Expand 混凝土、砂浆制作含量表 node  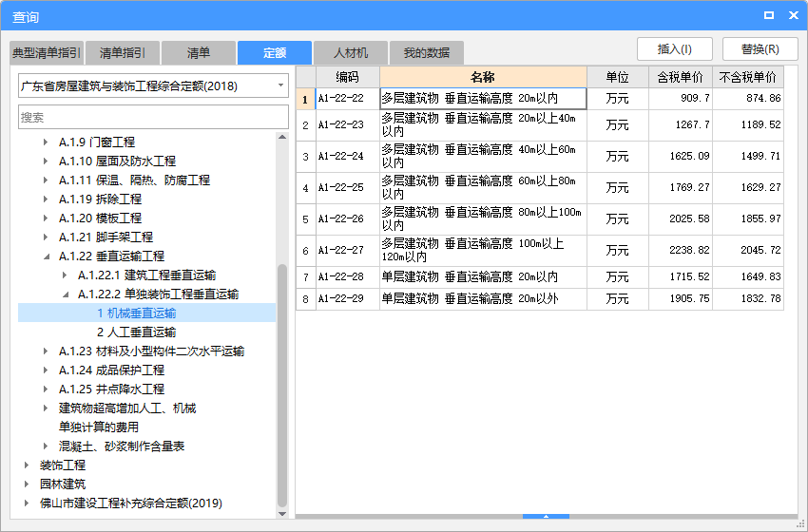click(46, 446)
